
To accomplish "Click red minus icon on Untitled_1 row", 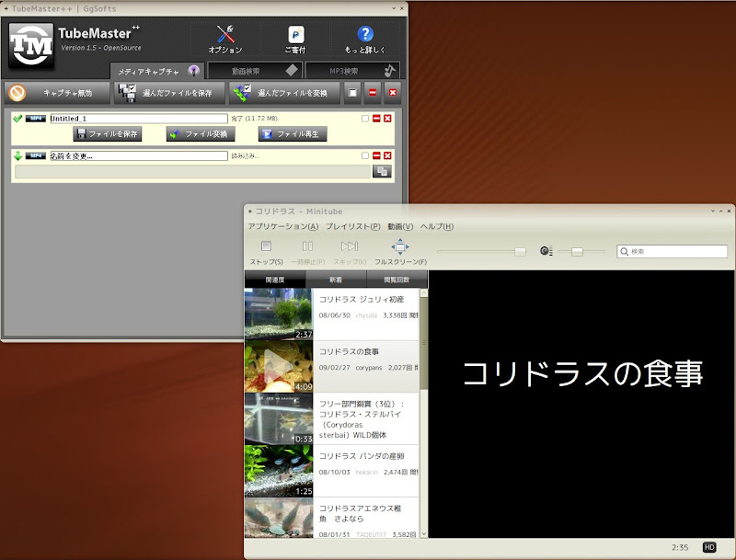I will coord(376,119).
